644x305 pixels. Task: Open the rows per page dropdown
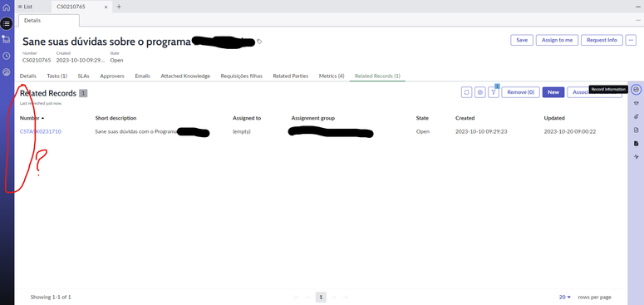[565, 297]
